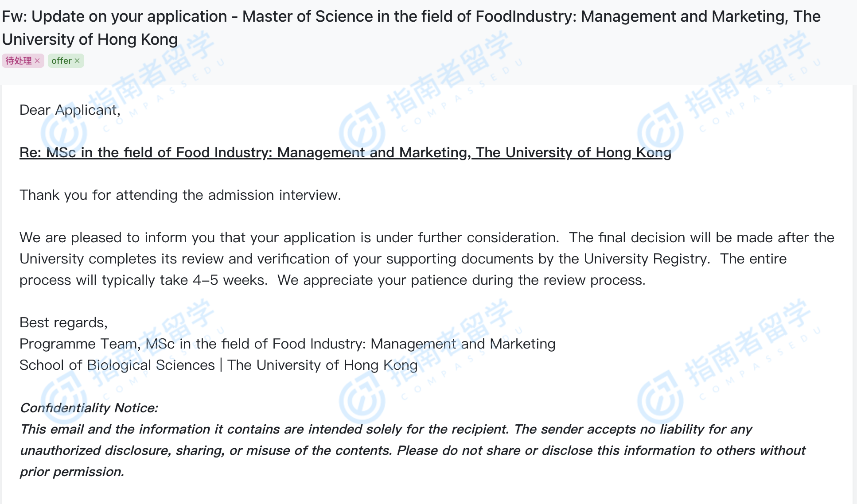Click the italic line starting 'This email and the information'
Image resolution: width=857 pixels, height=504 pixels.
click(x=386, y=429)
